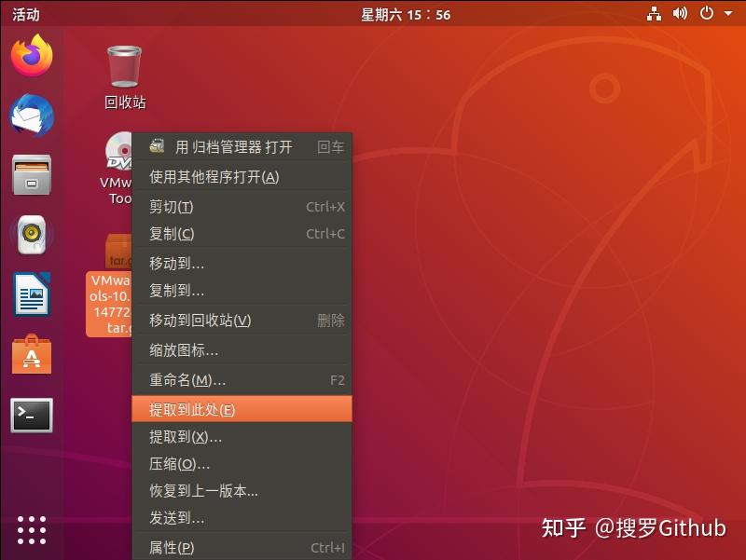
Task: Launch Terminal from the dock
Action: point(32,416)
